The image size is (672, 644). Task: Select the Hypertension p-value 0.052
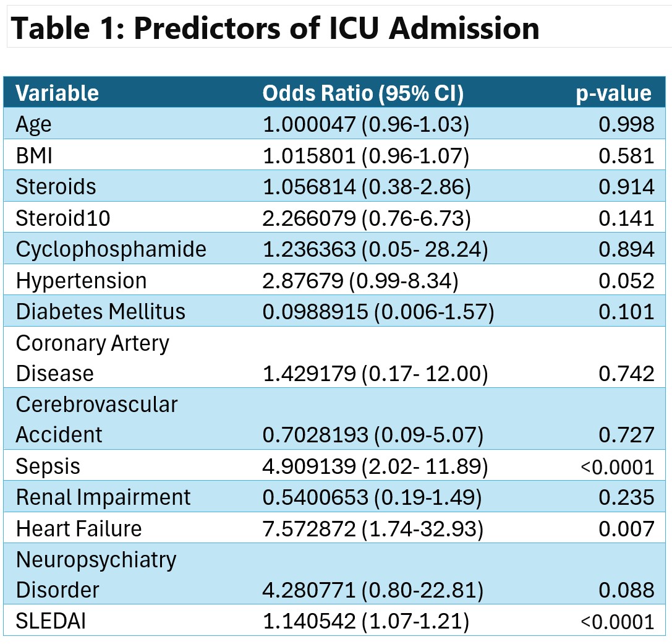tap(626, 280)
